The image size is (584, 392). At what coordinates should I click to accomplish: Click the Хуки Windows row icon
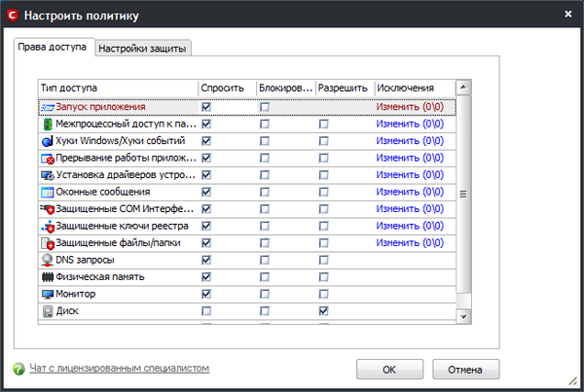[48, 141]
